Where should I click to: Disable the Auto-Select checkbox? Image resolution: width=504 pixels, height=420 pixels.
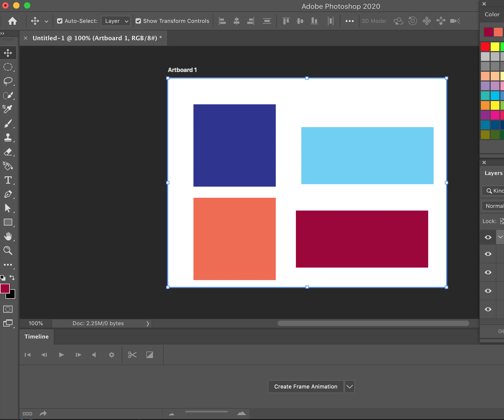pos(60,21)
